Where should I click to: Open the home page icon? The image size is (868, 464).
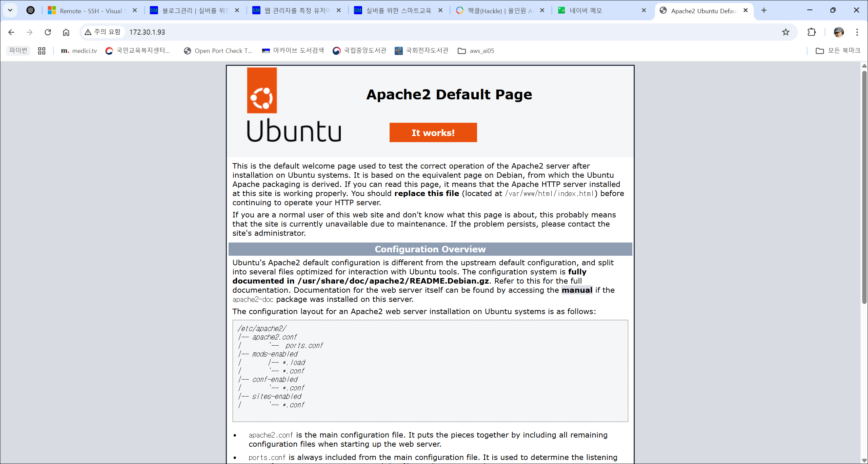(66, 32)
